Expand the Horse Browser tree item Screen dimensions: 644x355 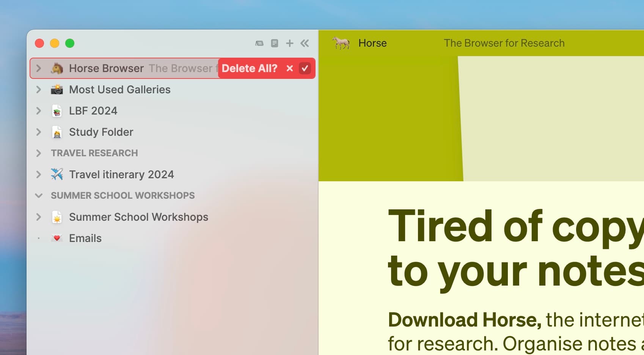tap(39, 68)
